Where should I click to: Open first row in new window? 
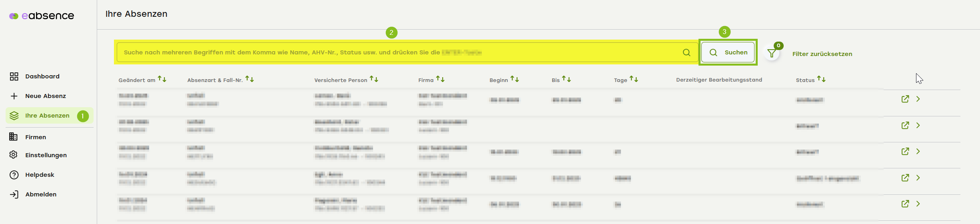(905, 99)
